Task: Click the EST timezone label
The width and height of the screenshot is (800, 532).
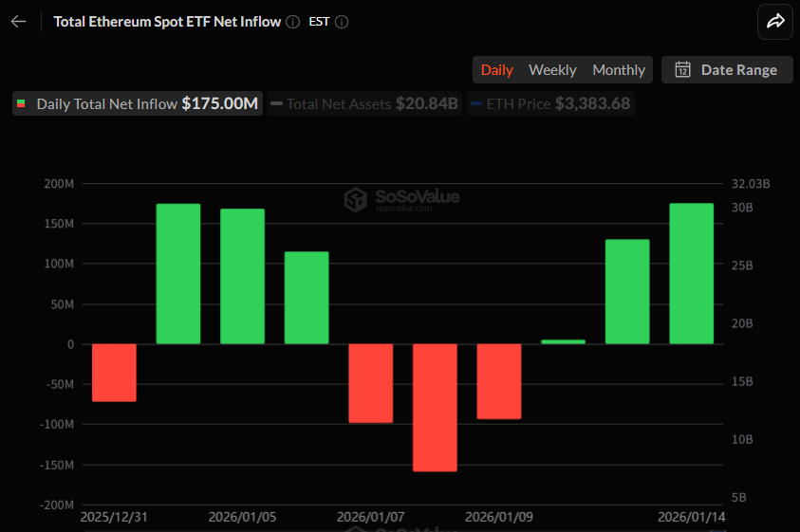Action: (320, 22)
